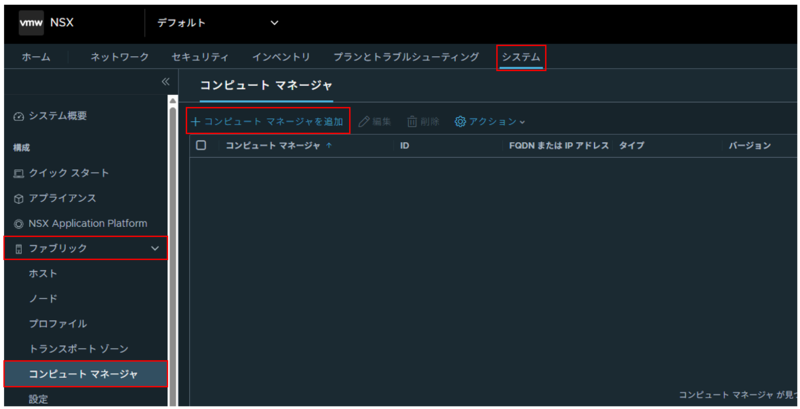Click the 編集 button
The image size is (800, 409).
[x=374, y=121]
